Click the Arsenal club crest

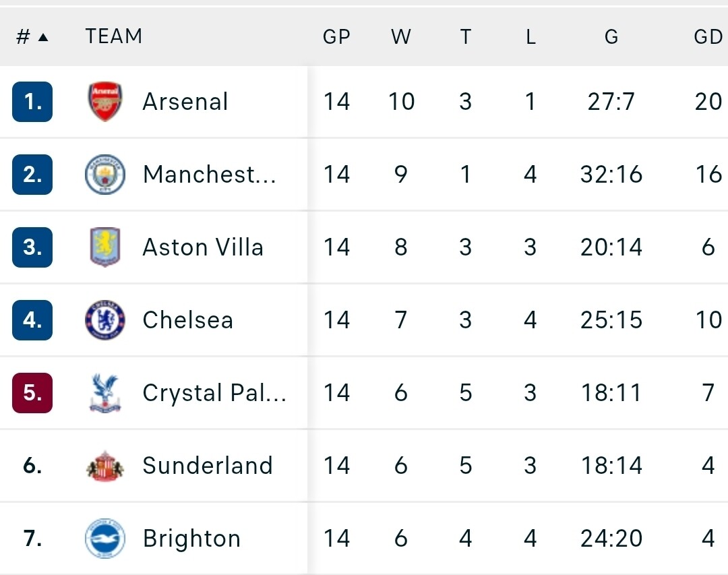105,102
